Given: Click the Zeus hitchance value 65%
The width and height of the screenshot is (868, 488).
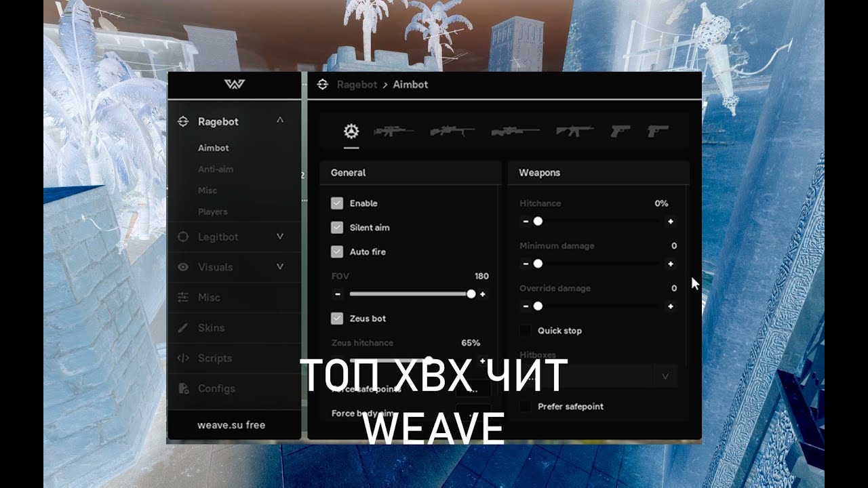Looking at the screenshot, I should tap(471, 343).
